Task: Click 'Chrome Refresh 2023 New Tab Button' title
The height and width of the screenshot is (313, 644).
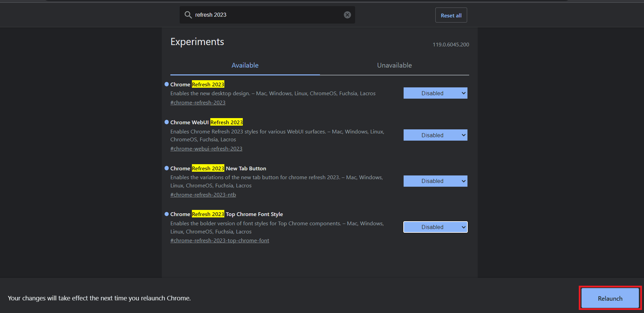Action: click(218, 168)
